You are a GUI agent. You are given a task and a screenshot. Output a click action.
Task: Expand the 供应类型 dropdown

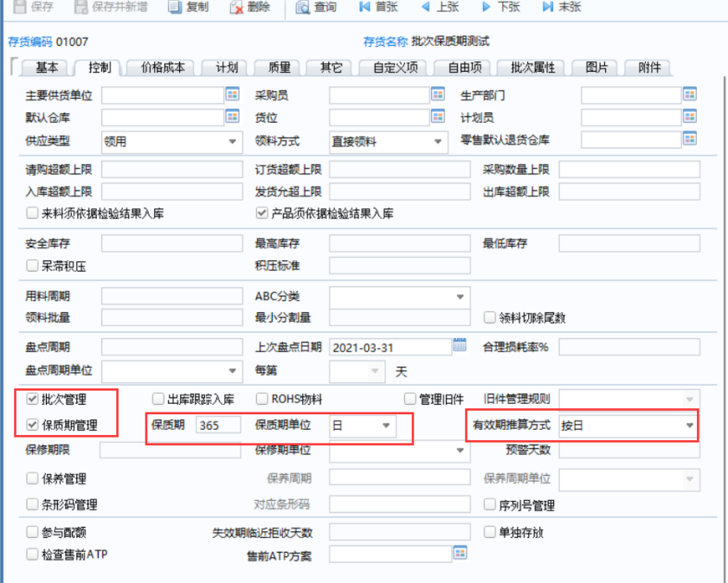click(x=232, y=142)
